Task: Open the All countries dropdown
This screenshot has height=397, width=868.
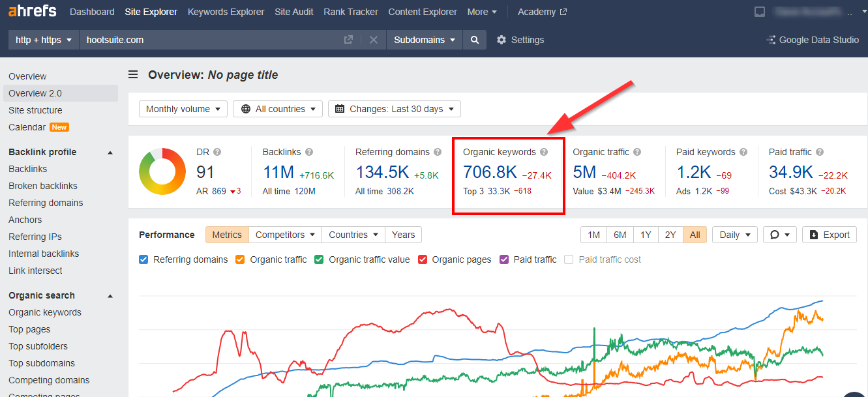Action: [278, 109]
